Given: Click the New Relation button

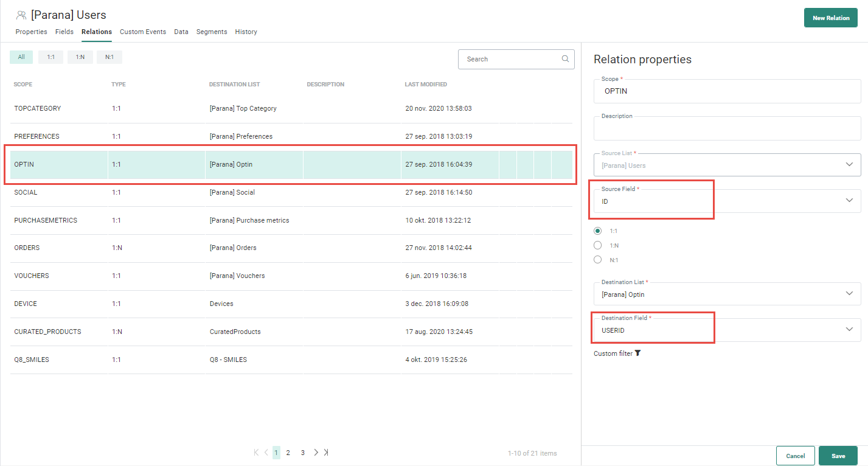Looking at the screenshot, I should click(830, 18).
